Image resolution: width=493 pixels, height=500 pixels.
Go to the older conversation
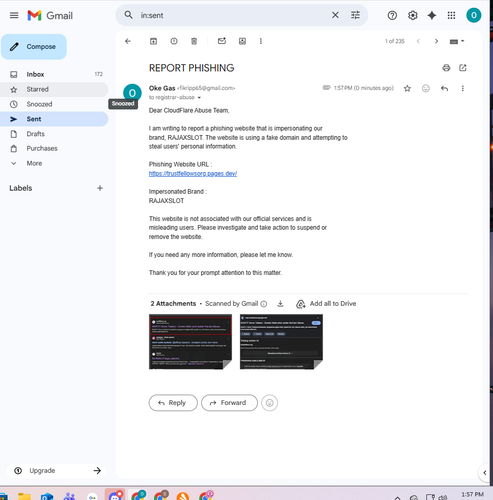point(436,41)
